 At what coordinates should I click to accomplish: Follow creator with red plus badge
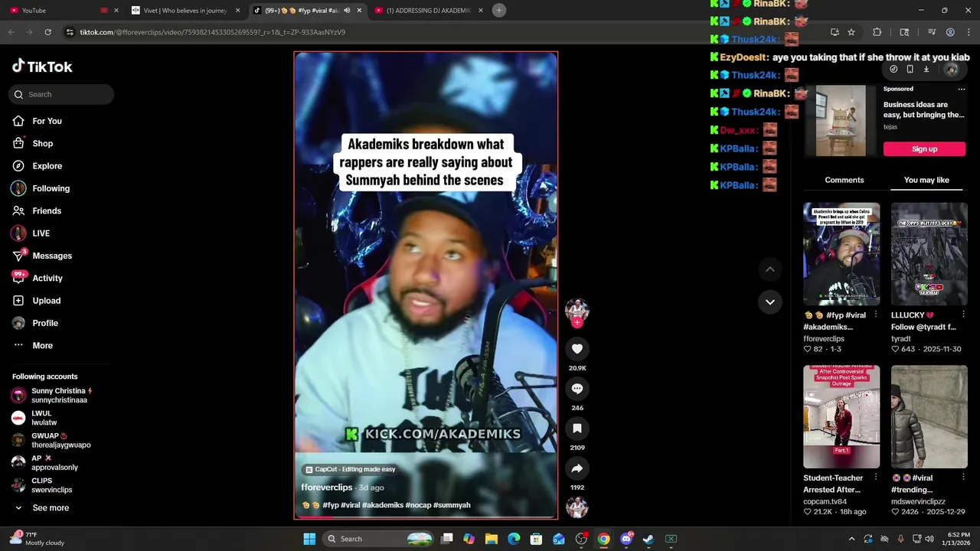click(x=577, y=323)
